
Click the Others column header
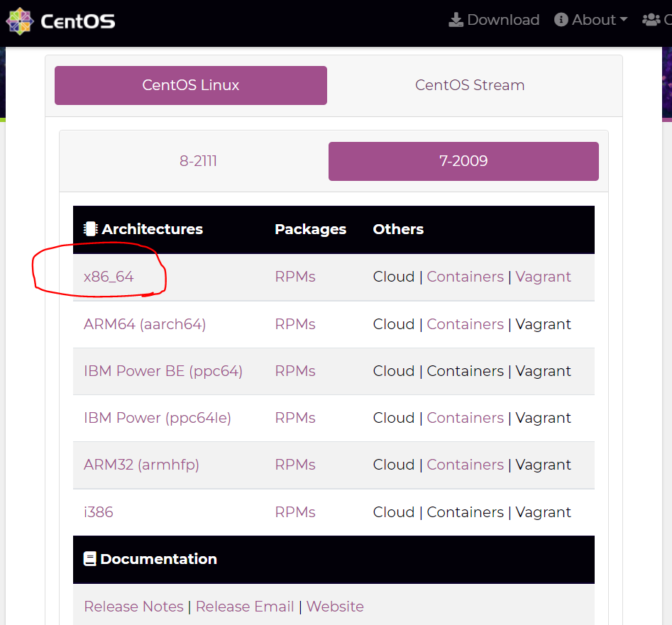(x=398, y=229)
